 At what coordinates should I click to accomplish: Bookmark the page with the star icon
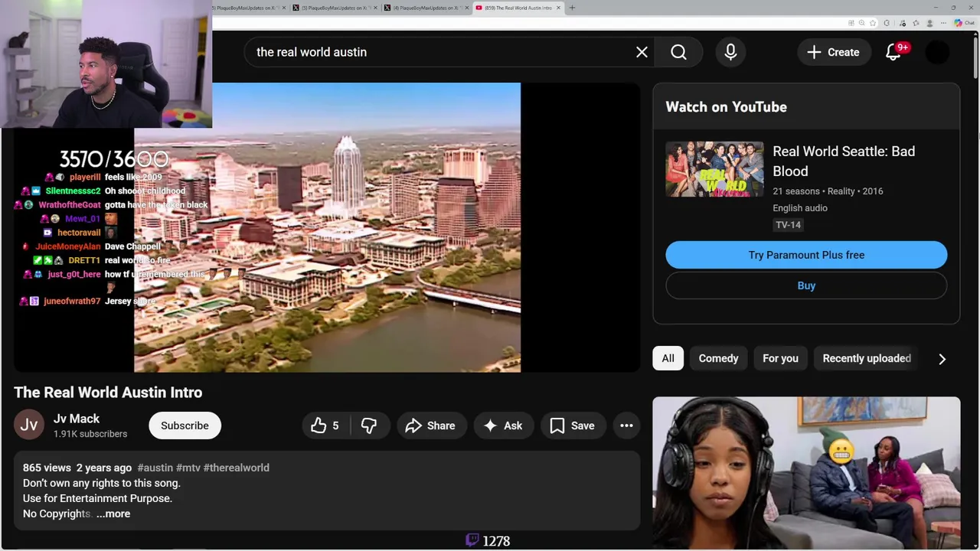pyautogui.click(x=873, y=23)
